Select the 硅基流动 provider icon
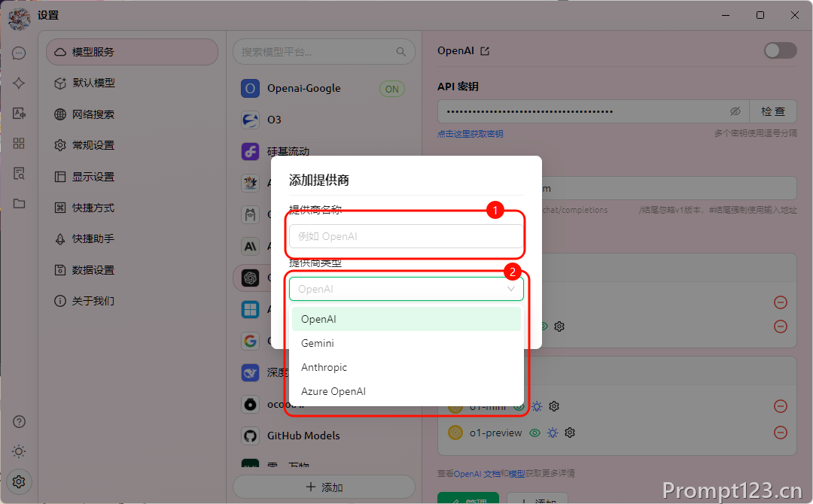 (250, 152)
